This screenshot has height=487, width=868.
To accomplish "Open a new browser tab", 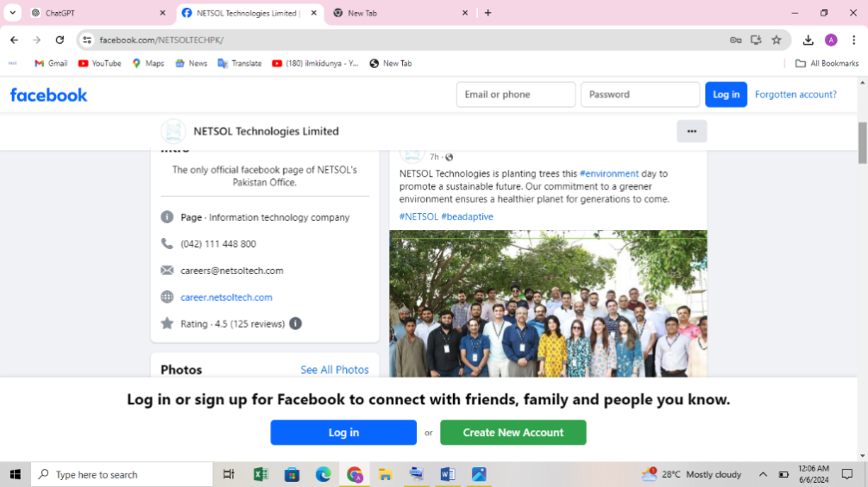I will 487,13.
